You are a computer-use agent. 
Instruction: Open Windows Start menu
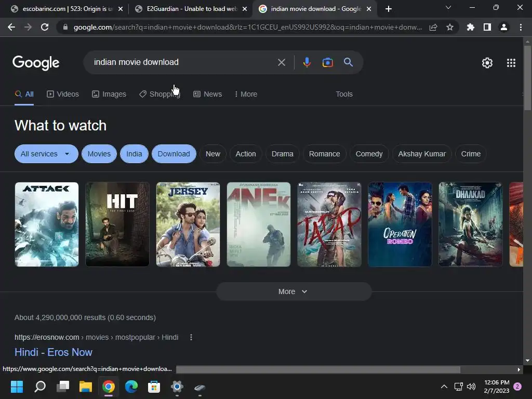click(17, 387)
